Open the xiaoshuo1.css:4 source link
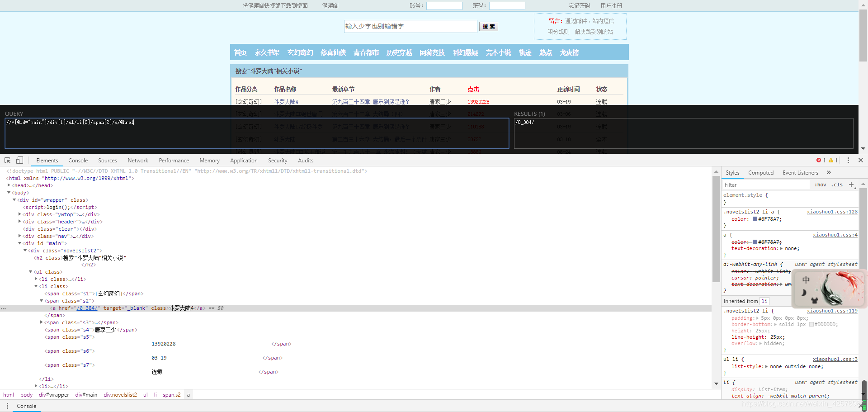This screenshot has width=868, height=412. click(835, 235)
